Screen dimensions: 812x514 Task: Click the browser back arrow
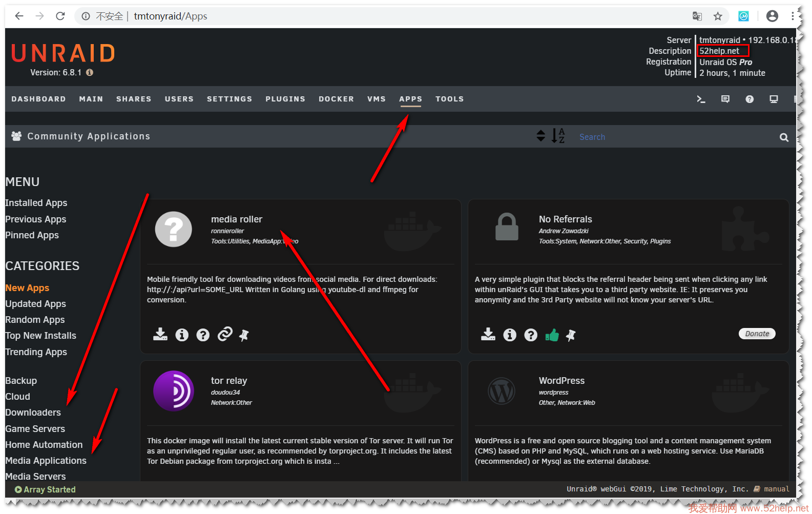click(19, 16)
